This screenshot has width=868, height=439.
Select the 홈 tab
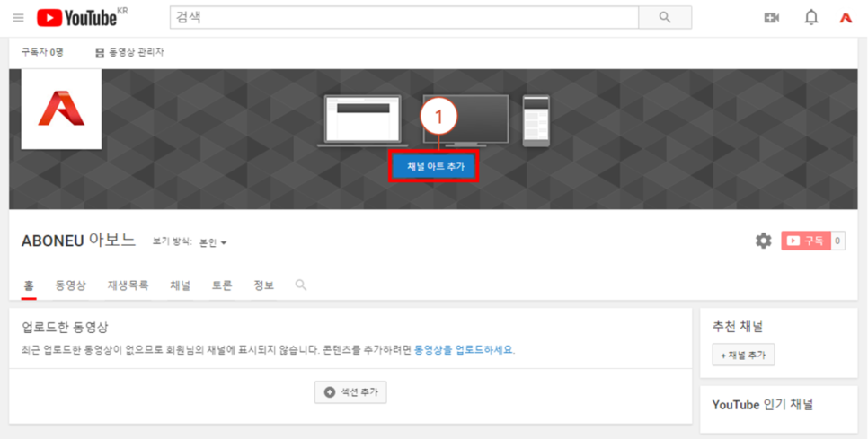29,285
